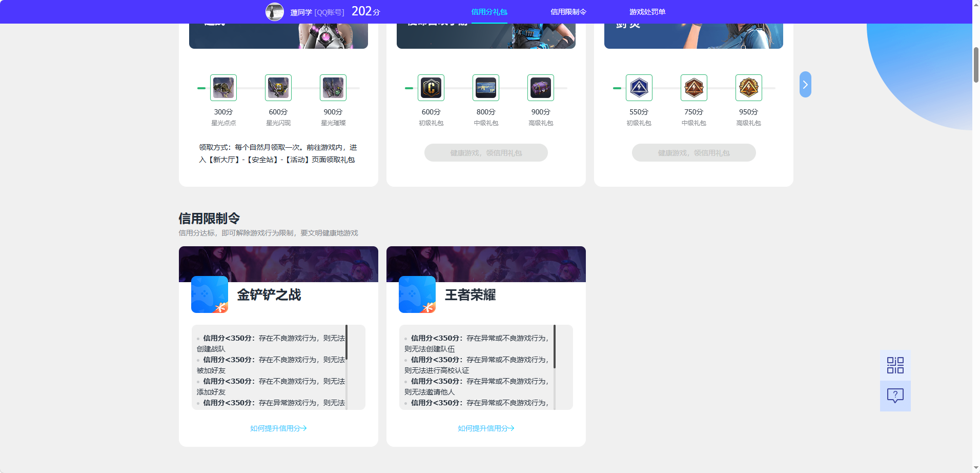980x473 pixels.
Task: Click the 王者荣耀 game logo icon
Action: pyautogui.click(x=417, y=294)
